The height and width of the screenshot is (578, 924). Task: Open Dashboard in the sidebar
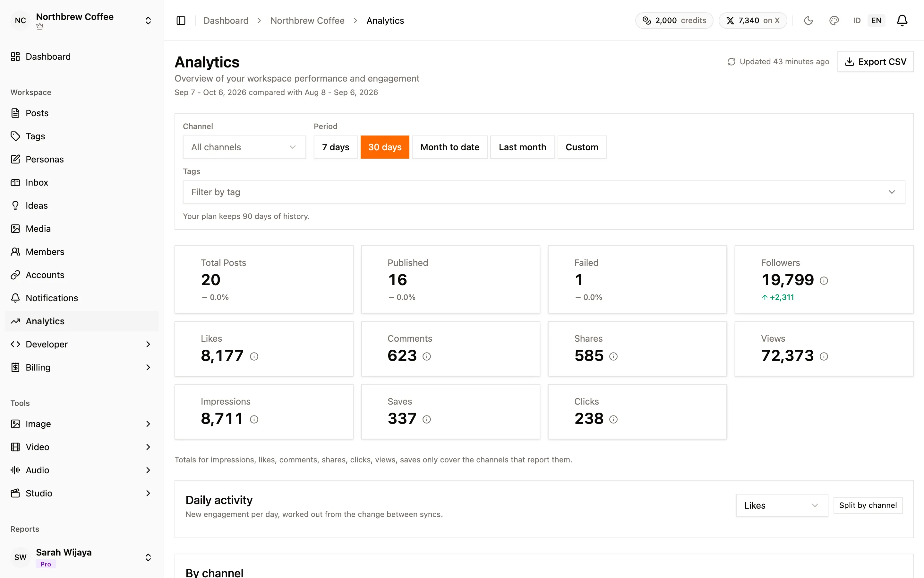82,57
